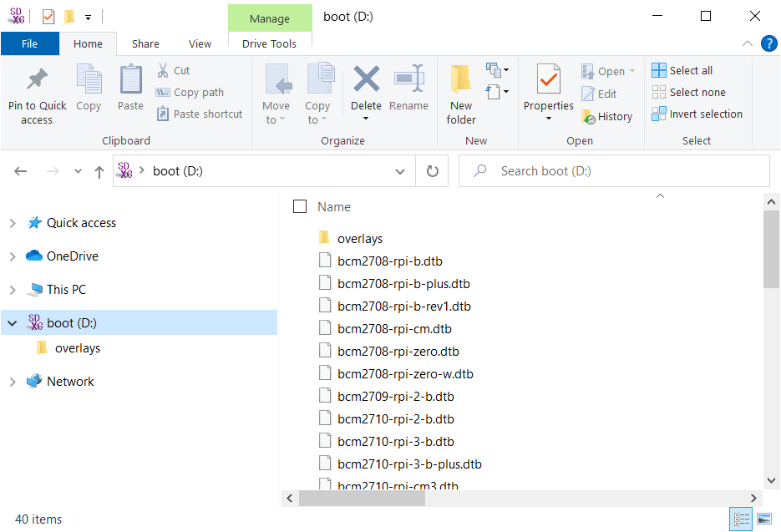Select overlays folder in the navigation tree
The height and width of the screenshot is (532, 781).
[x=78, y=348]
